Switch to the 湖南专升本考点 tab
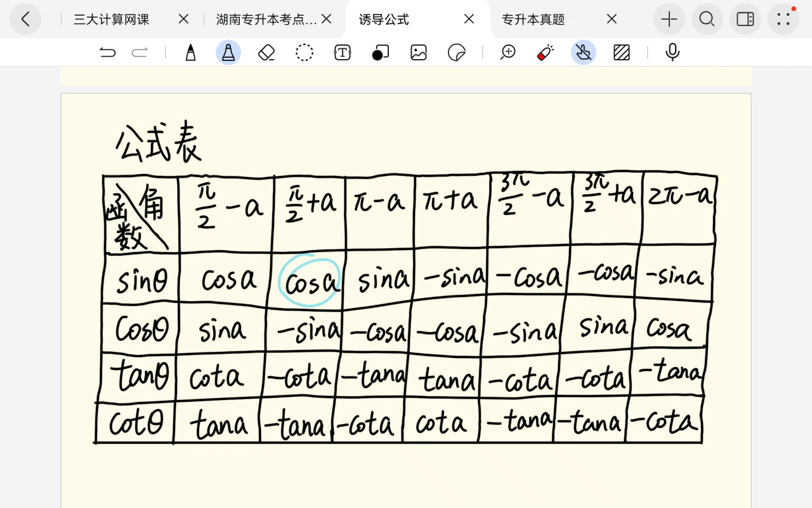Screen dimensions: 812x508 [266, 20]
